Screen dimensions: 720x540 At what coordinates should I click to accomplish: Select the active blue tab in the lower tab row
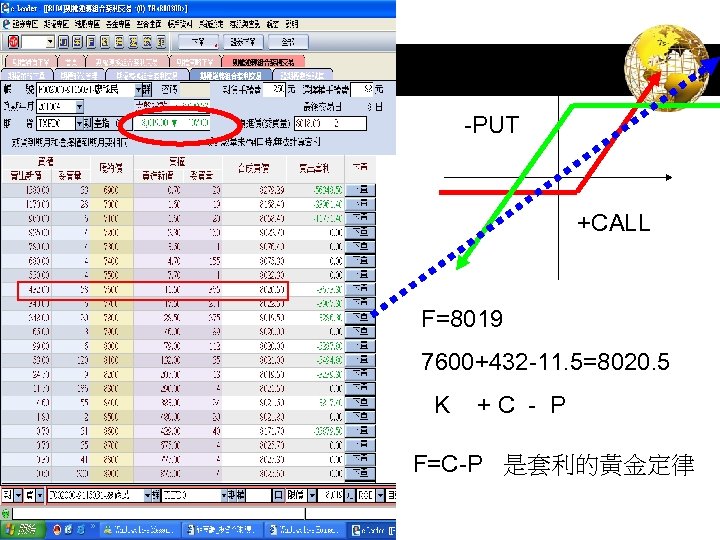coord(231,75)
